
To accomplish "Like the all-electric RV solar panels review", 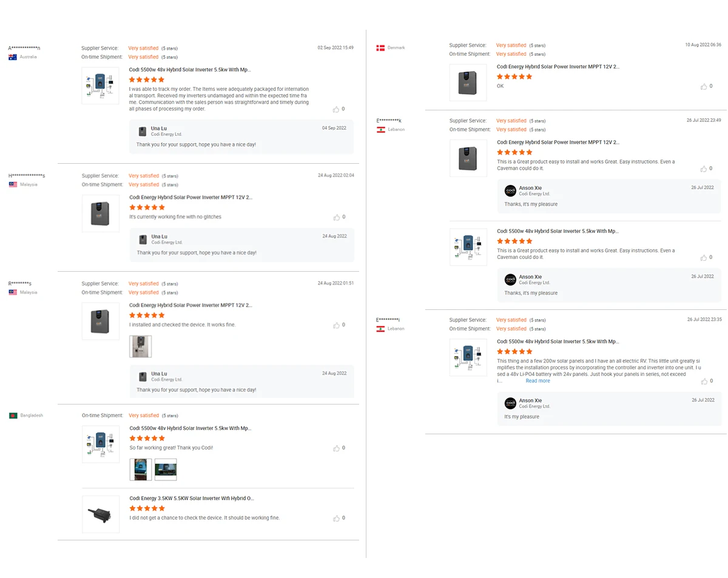I will coord(704,381).
